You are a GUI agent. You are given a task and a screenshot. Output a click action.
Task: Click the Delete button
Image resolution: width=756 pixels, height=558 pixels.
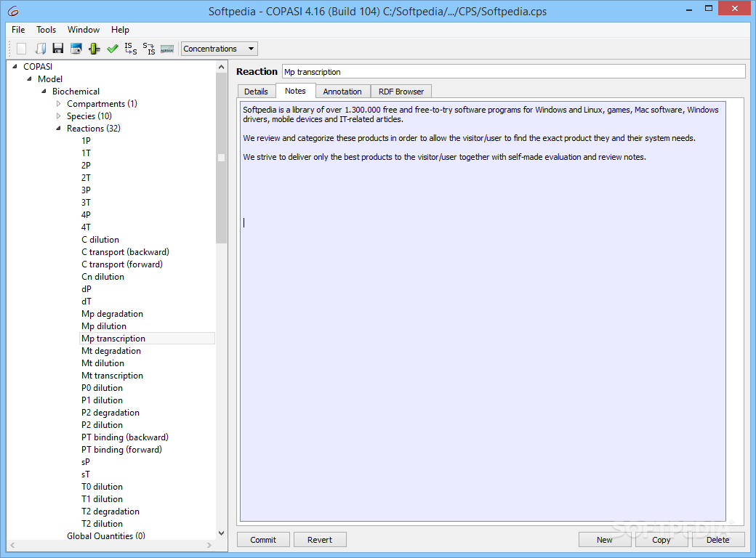coord(718,540)
